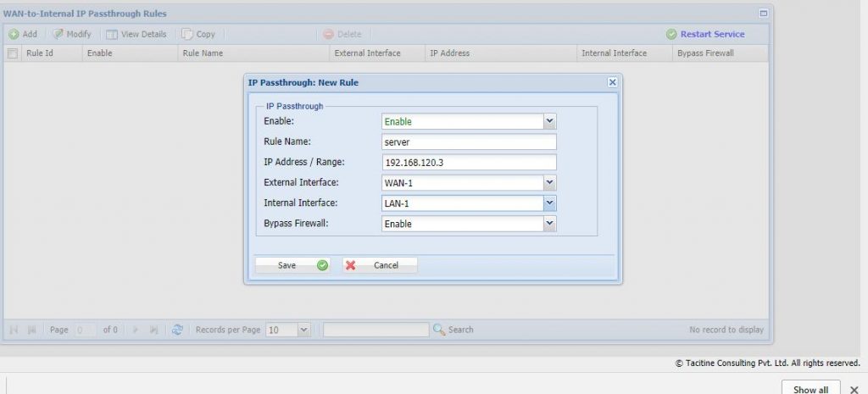Click the Add rule toolbar icon
868x394 pixels.
click(x=14, y=35)
